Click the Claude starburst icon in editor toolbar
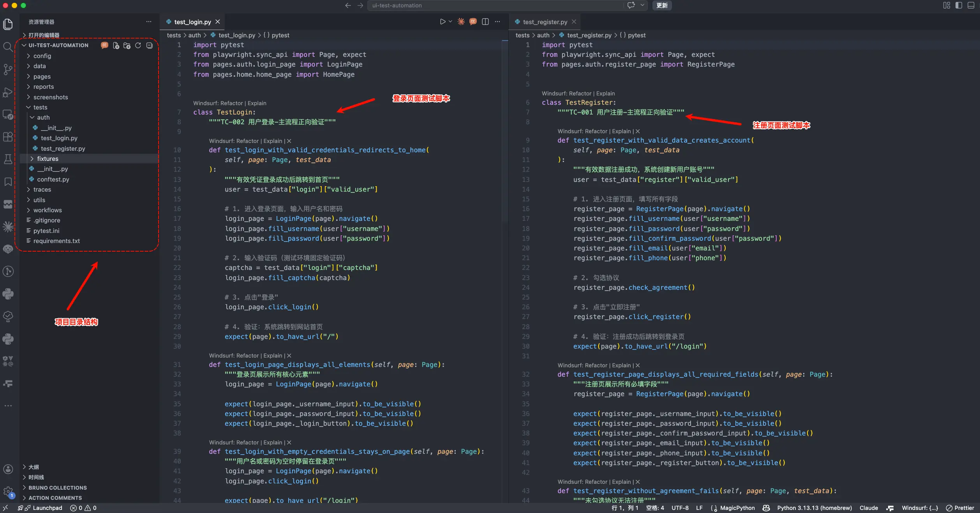This screenshot has height=513, width=980. tap(461, 22)
